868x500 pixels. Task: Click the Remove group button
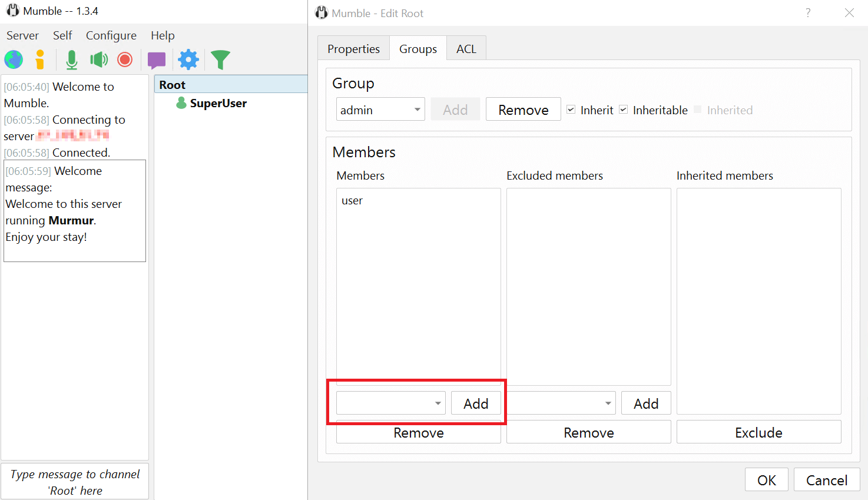[524, 110]
